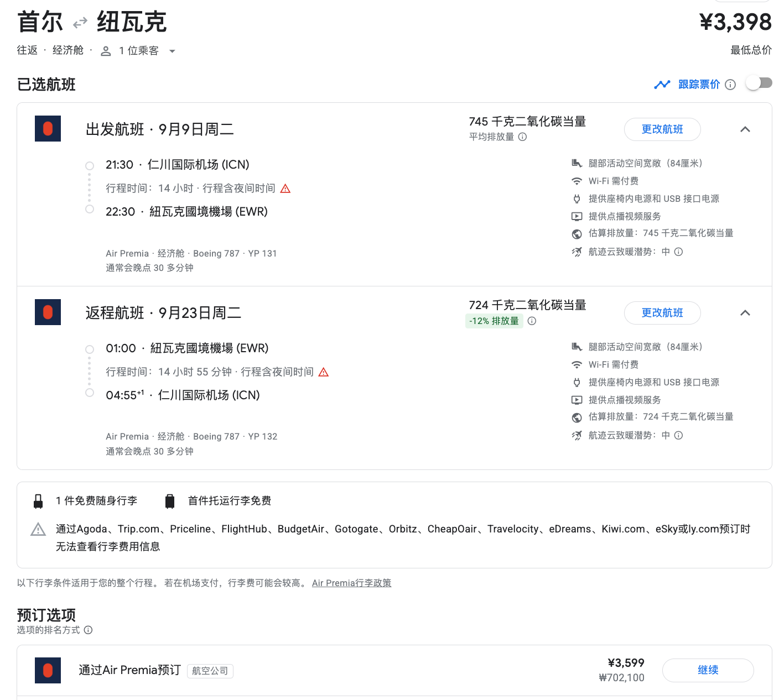The image size is (779, 700).
Task: Click info icon beside 平均排放量
Action: point(522,137)
